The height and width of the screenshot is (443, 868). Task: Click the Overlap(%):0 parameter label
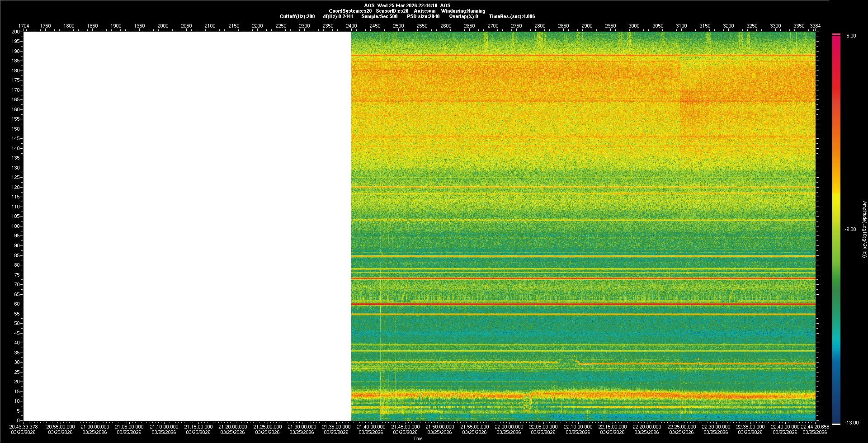click(463, 16)
